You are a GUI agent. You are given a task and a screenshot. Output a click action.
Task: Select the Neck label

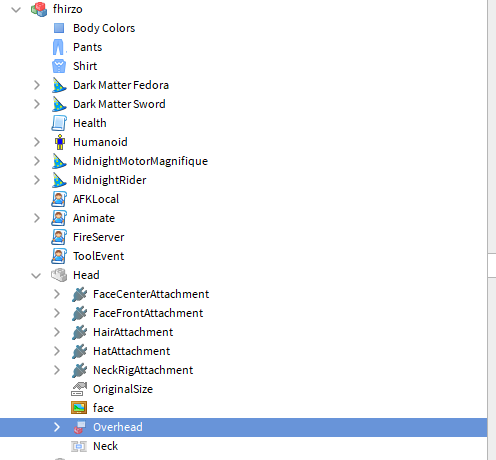(x=105, y=446)
